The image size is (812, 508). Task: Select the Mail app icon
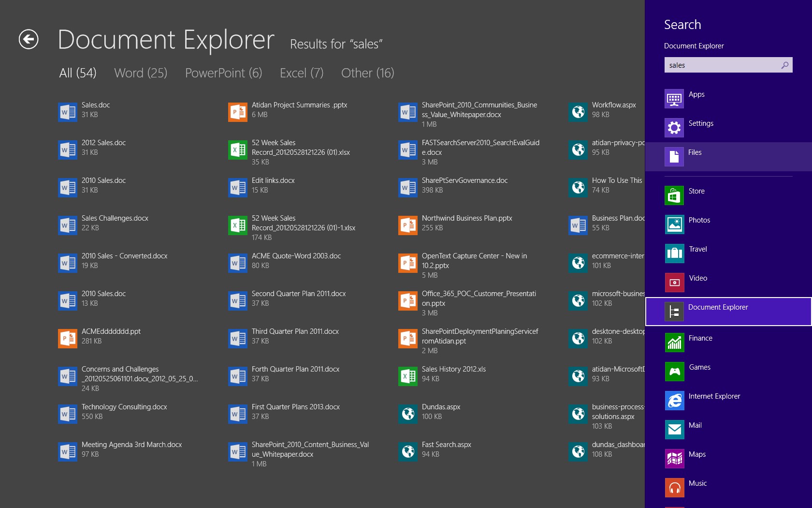coord(674,430)
